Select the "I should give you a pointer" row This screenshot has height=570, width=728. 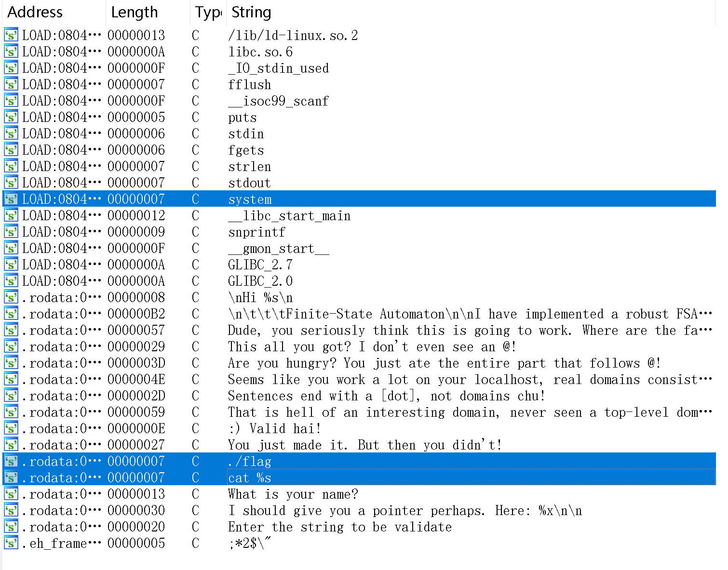click(404, 511)
